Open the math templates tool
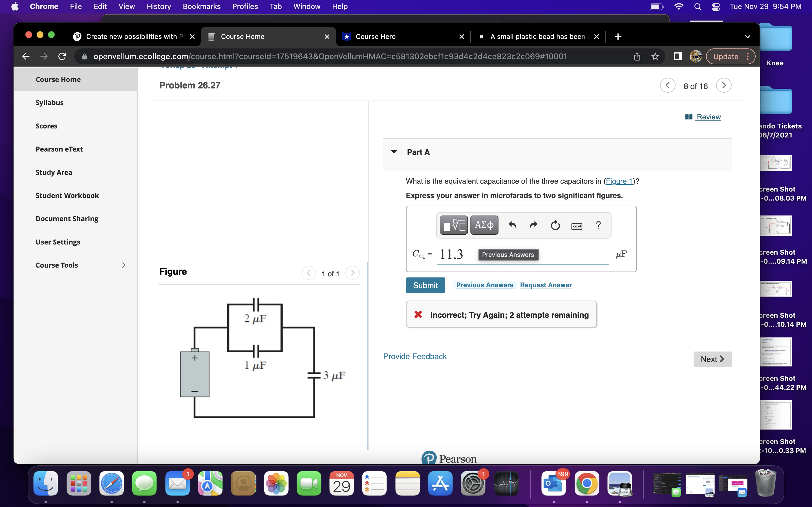This screenshot has width=812, height=507. (454, 225)
